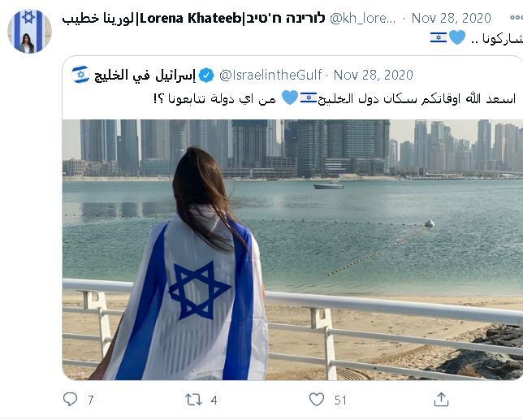
Task: Click the reply speech bubble icon
Action: (70, 399)
